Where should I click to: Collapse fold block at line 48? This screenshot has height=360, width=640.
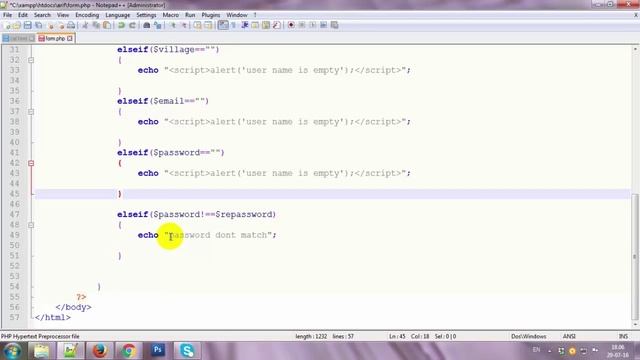point(31,225)
